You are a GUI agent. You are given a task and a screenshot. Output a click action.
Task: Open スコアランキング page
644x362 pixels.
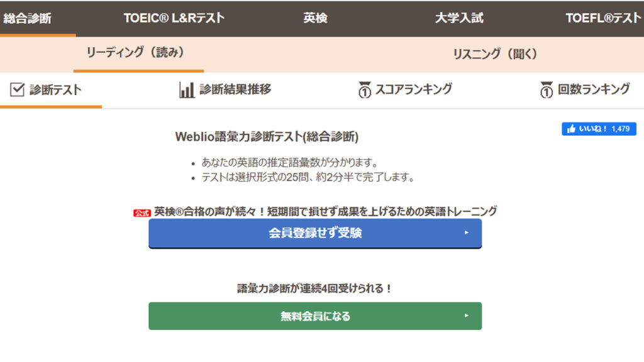tap(414, 89)
